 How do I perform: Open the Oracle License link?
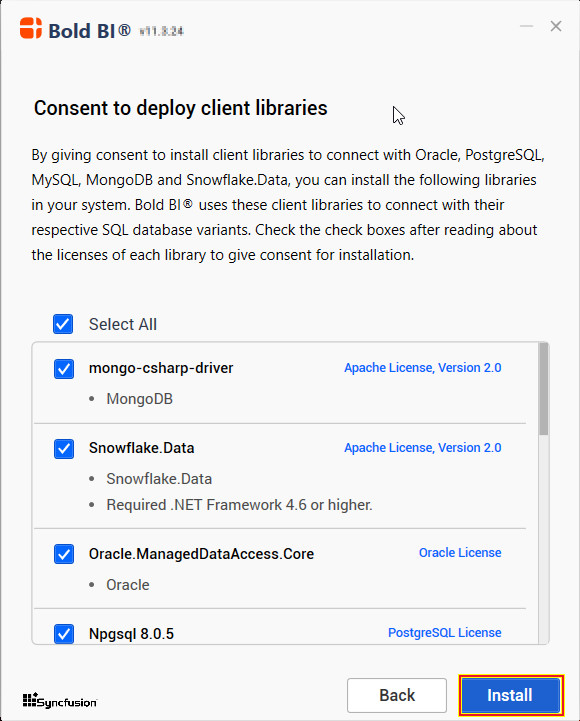pyautogui.click(x=460, y=553)
